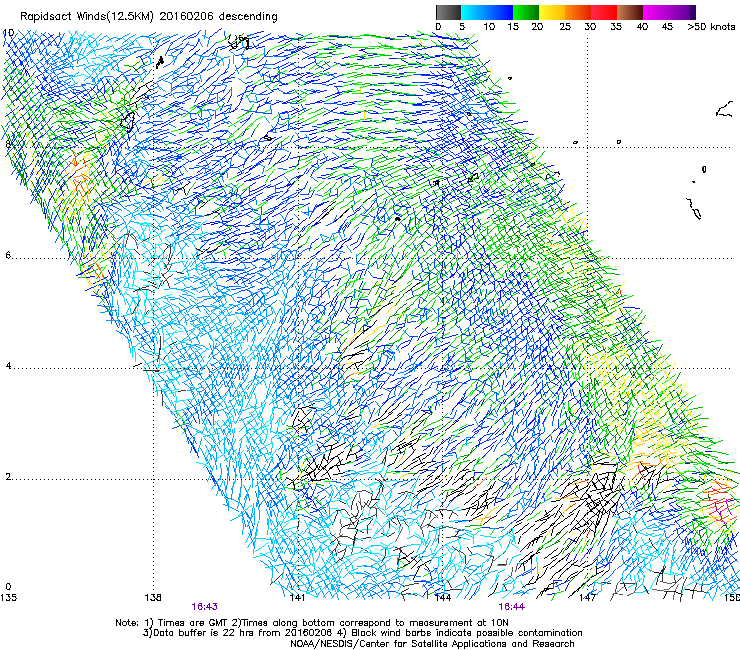Click the orange wind barbs near latitude 8 at the map's left edge
The width and height of the screenshot is (740, 650).
tap(81, 178)
